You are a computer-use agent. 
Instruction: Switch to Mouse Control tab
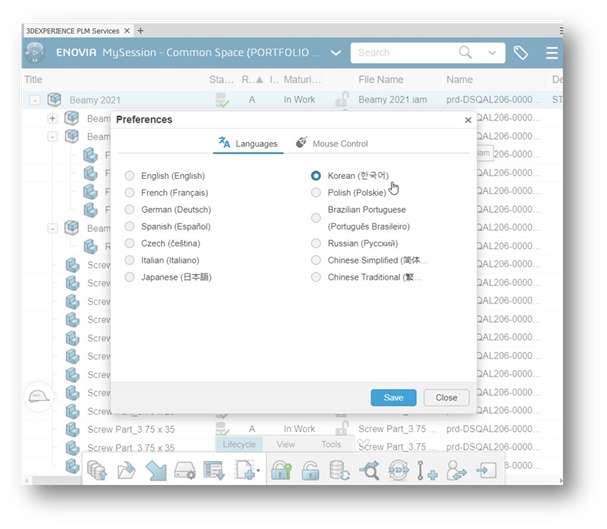332,143
